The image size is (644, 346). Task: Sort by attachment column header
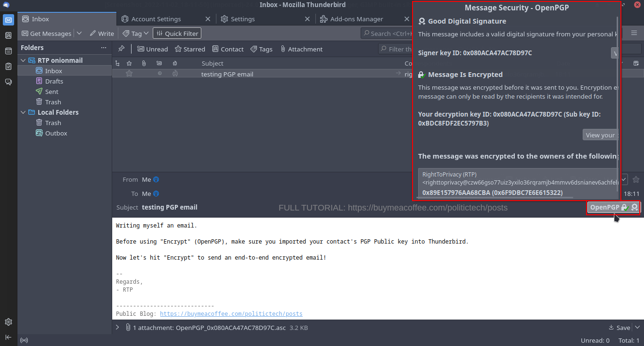tap(144, 63)
